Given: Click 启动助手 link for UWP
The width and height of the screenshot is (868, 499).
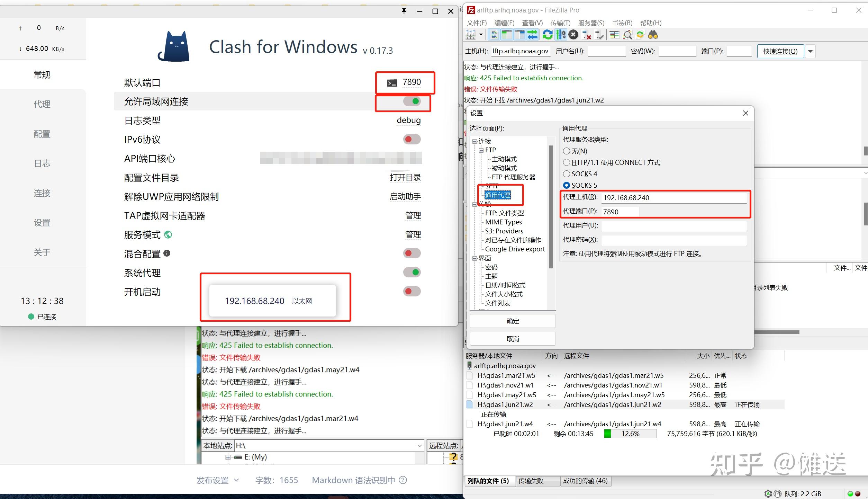Looking at the screenshot, I should [405, 197].
